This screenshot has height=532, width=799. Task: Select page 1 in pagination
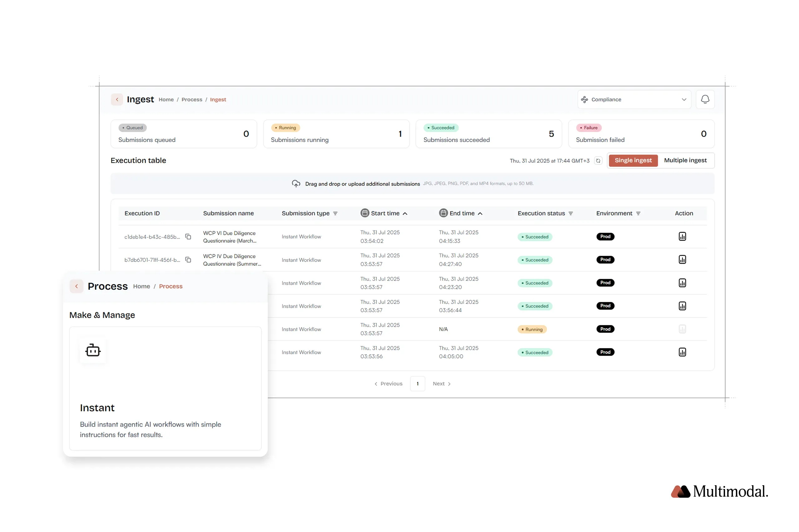[x=417, y=384]
